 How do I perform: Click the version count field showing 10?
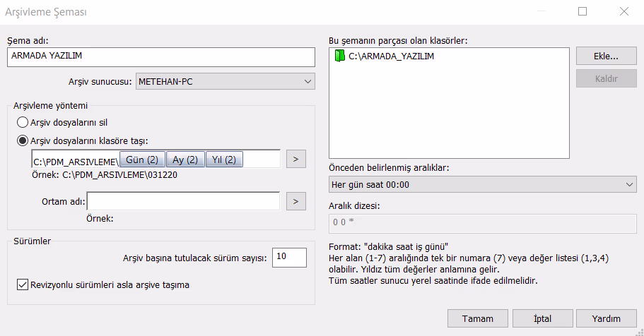289,257
